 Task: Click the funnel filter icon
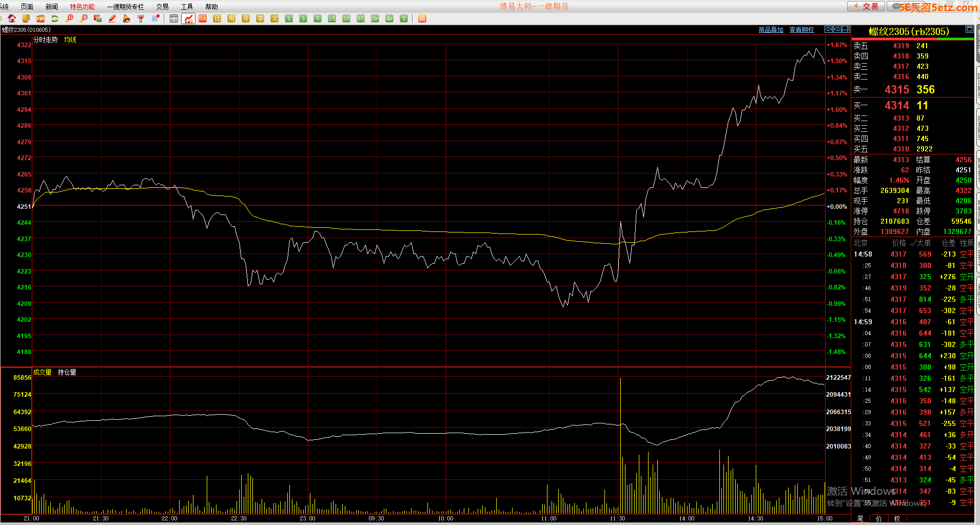click(x=141, y=18)
